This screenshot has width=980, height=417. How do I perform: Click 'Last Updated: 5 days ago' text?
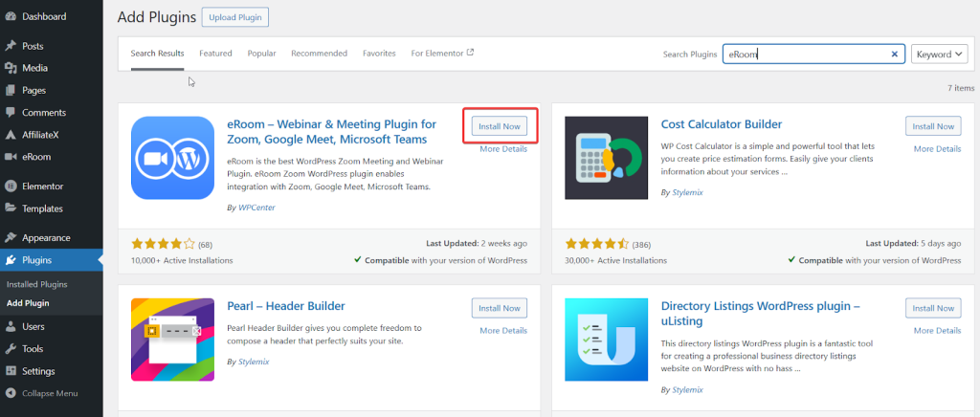pos(913,244)
